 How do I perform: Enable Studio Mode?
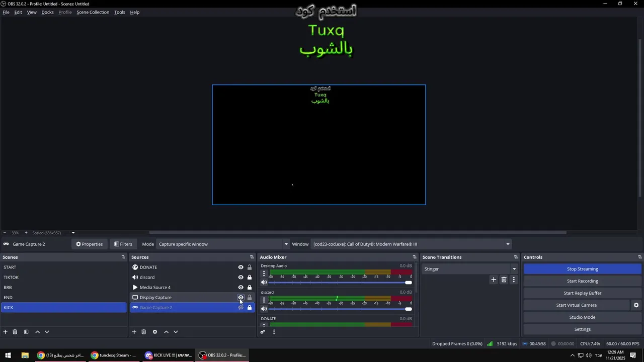click(582, 317)
